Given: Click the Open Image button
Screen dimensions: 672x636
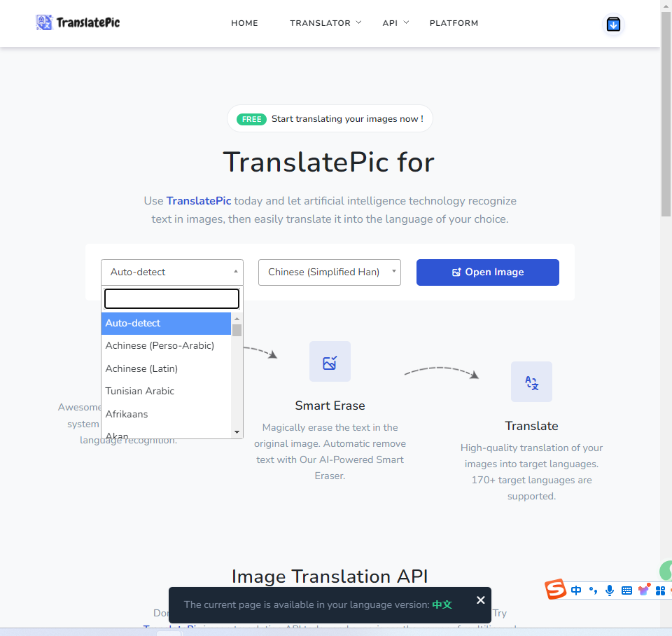Looking at the screenshot, I should click(x=488, y=272).
